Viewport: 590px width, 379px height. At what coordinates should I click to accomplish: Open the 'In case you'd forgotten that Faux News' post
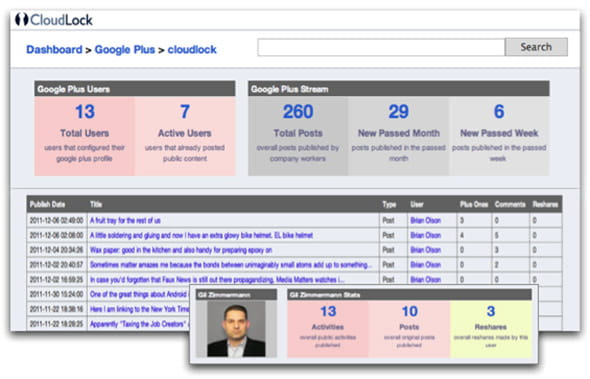tap(217, 280)
